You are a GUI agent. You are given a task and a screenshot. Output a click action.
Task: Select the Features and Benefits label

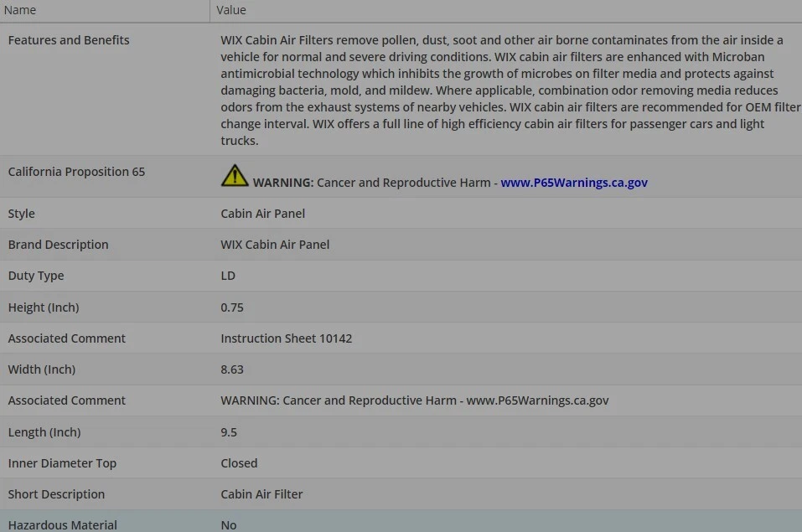point(69,40)
